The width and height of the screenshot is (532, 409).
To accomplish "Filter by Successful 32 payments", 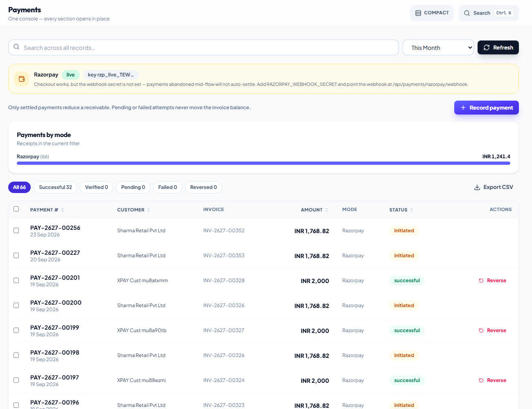I will 55,187.
